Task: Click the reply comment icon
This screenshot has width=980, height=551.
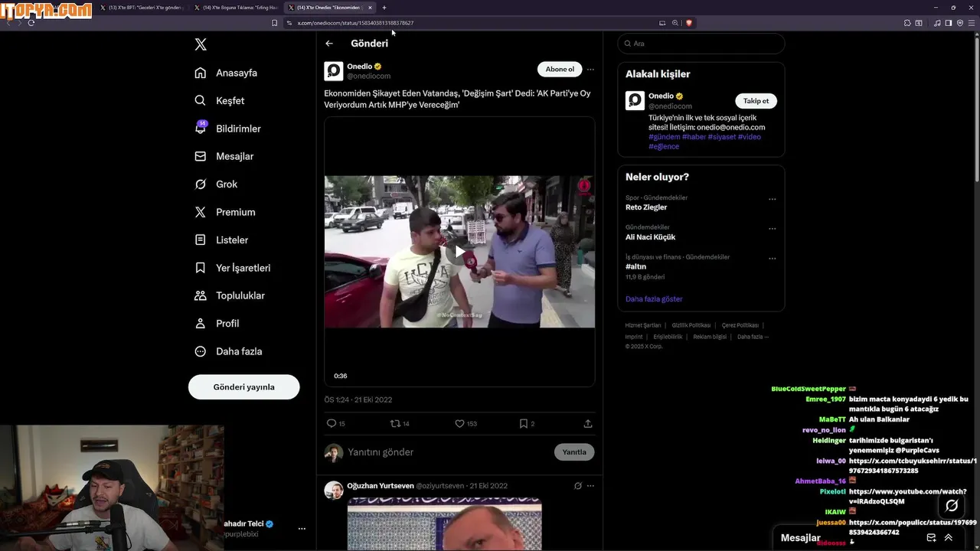Action: coord(332,423)
